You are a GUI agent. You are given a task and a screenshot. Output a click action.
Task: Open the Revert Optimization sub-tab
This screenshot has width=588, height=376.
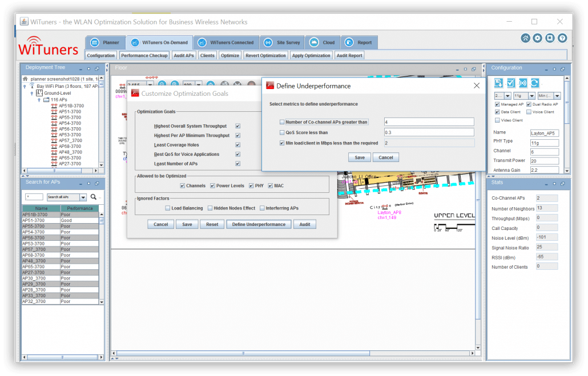pyautogui.click(x=265, y=55)
